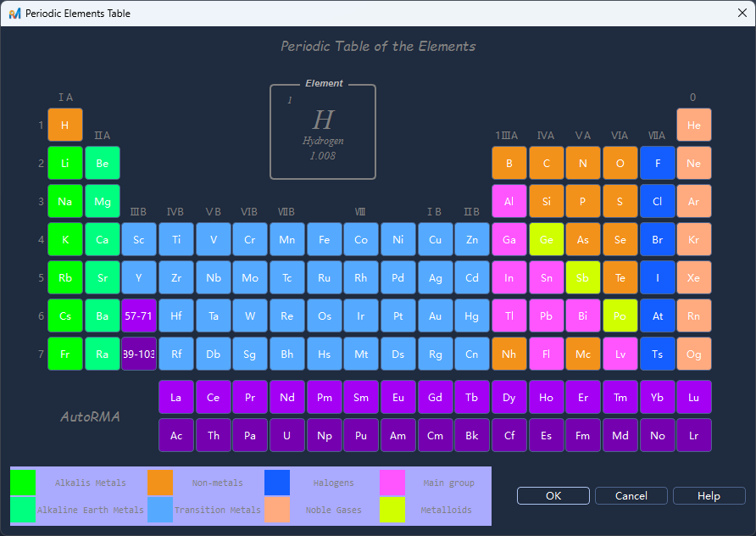
Task: Select the Lutetium (Lu) element tile
Action: tap(694, 397)
